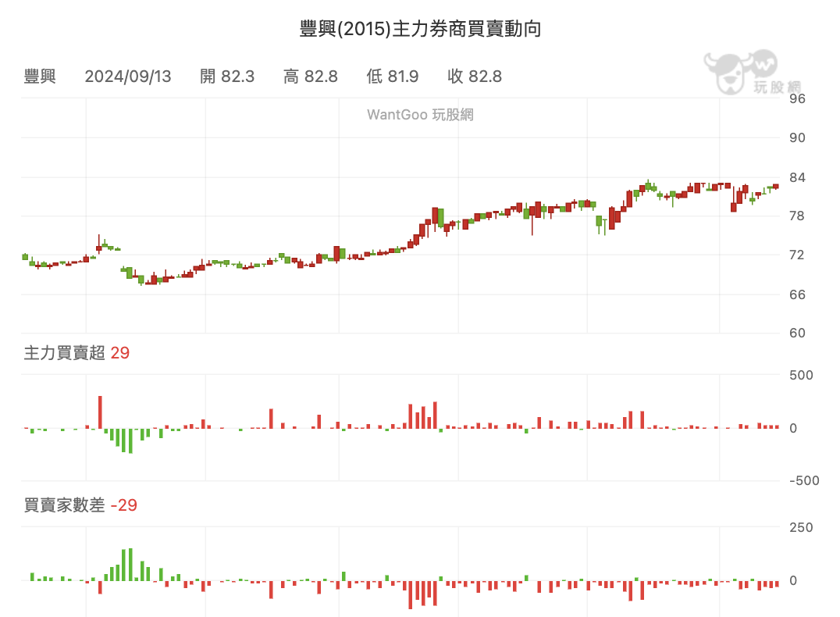Click the high price 高 82.8
This screenshot has height=617, width=840.
[x=311, y=76]
